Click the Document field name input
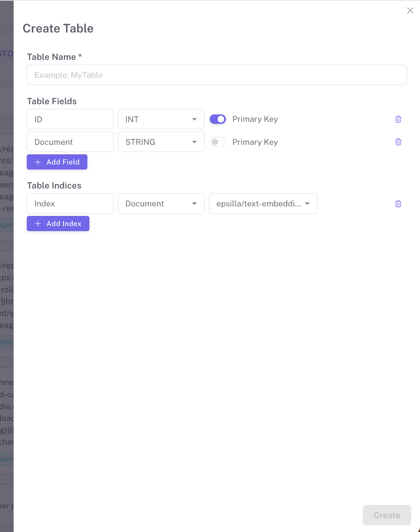 point(70,142)
